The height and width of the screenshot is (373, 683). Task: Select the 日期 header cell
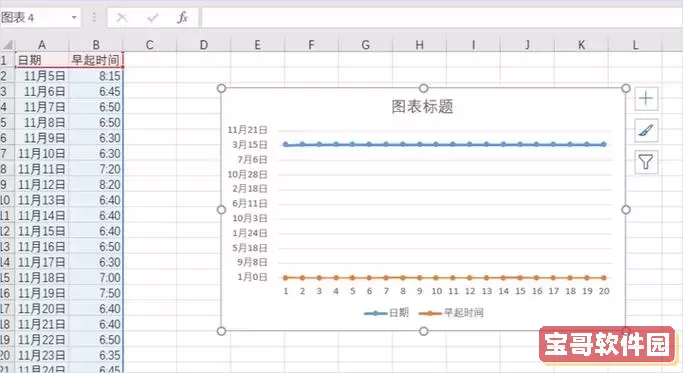pos(42,60)
